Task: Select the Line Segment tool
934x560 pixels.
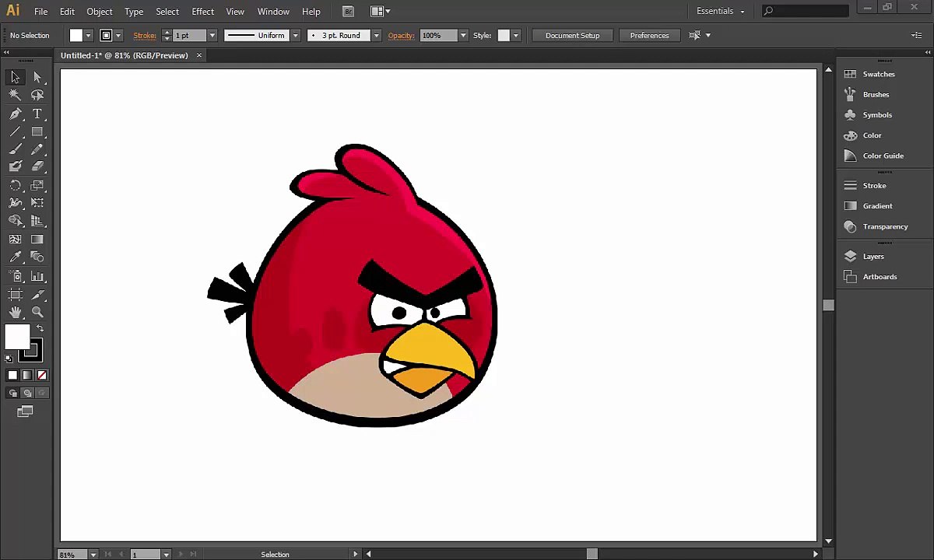Action: (x=15, y=131)
